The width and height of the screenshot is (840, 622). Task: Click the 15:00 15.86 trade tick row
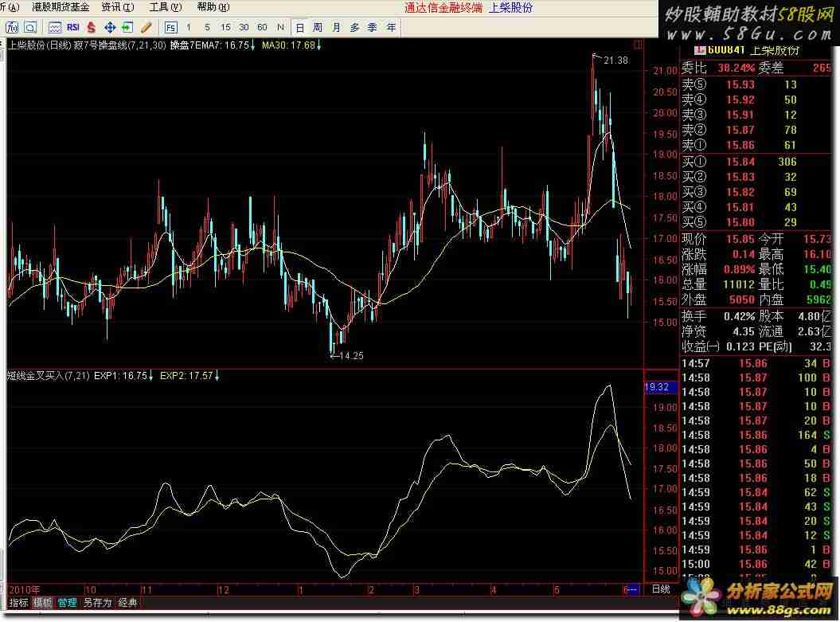click(756, 564)
